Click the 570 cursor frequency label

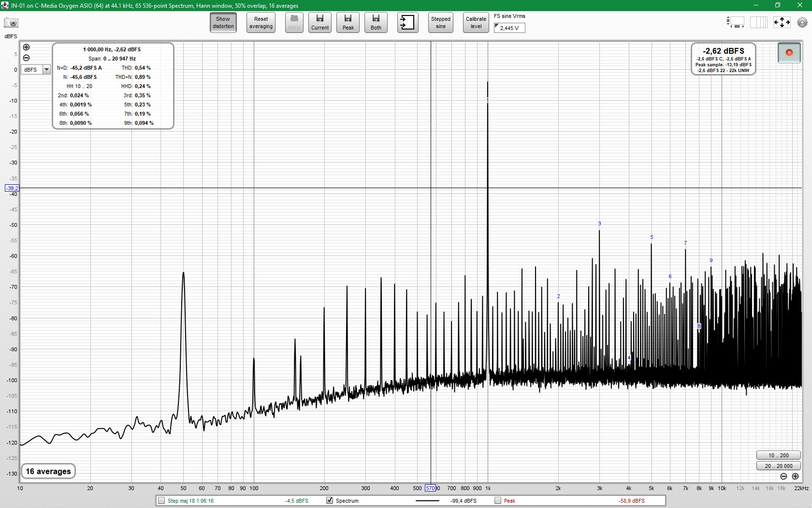click(431, 488)
